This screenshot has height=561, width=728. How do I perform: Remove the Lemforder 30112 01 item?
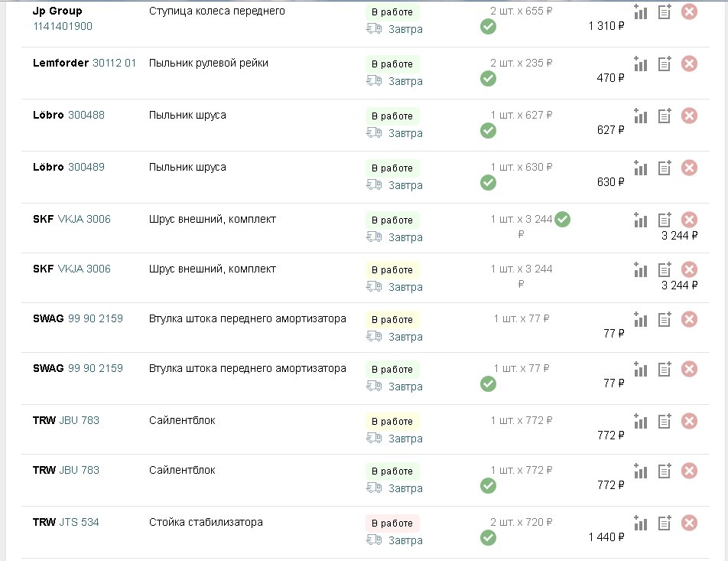coord(689,64)
